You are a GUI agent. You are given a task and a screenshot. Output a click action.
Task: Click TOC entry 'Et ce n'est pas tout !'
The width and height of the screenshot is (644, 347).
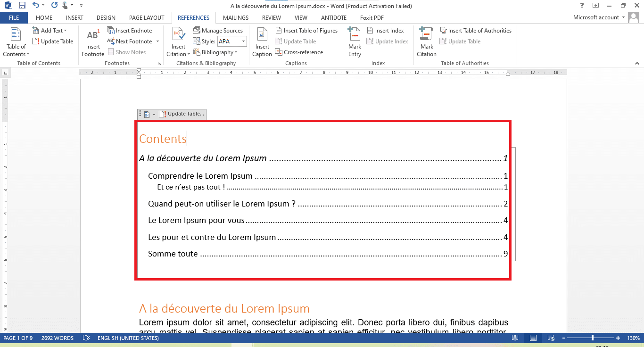(x=191, y=187)
